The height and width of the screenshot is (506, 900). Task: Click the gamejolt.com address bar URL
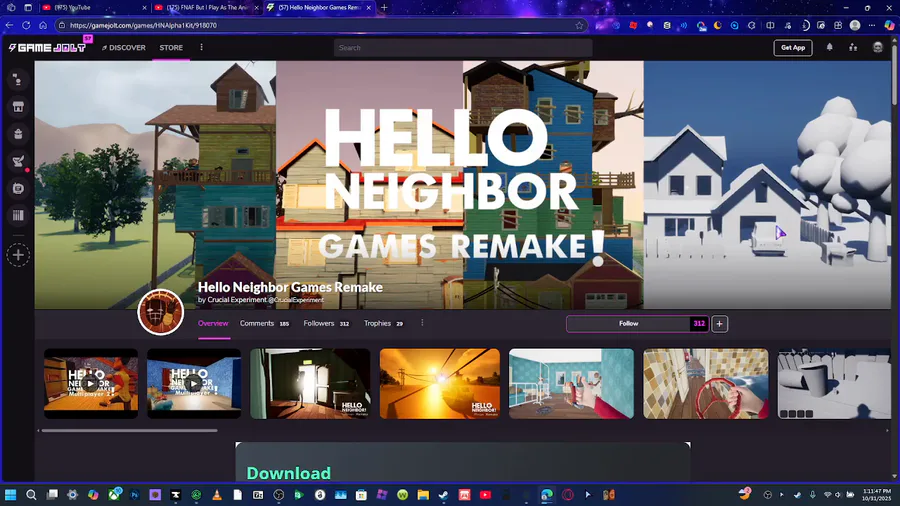[x=143, y=25]
